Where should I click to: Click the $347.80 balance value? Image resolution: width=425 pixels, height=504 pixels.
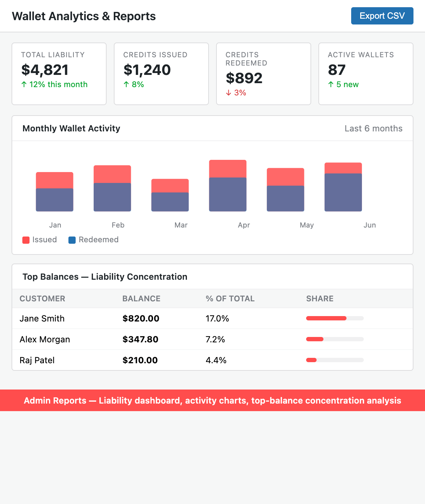(x=140, y=339)
